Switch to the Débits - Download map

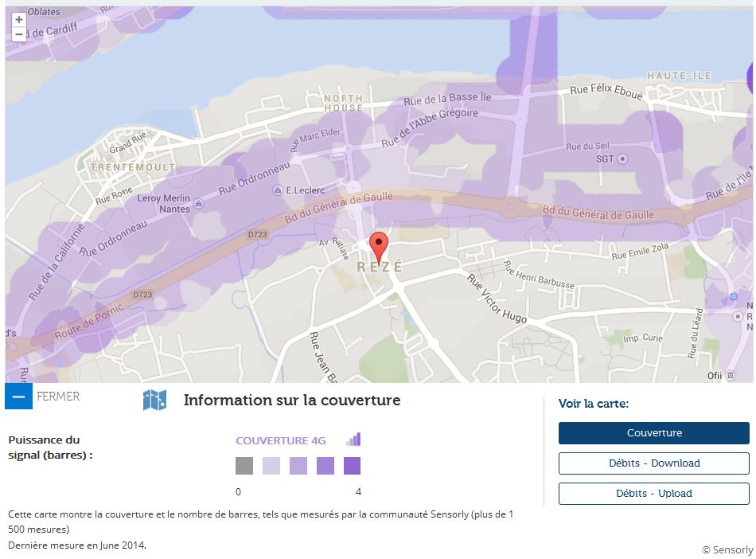tap(653, 463)
